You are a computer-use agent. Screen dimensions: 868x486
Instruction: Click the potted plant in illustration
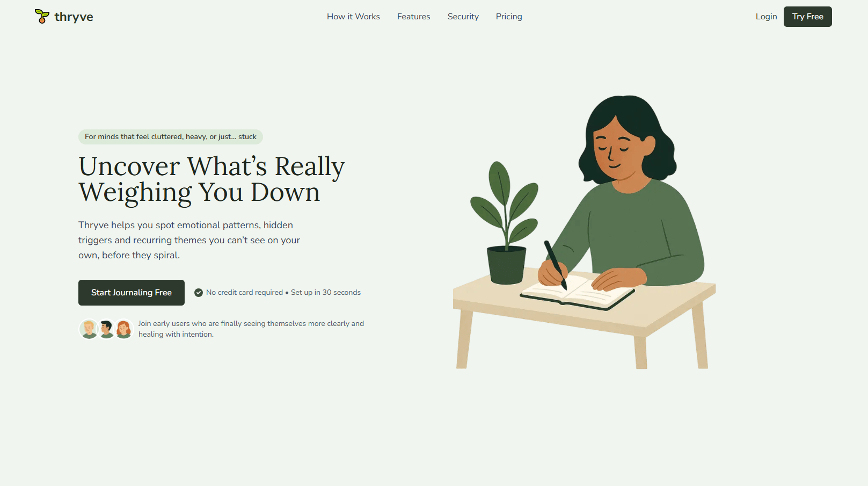[x=505, y=223]
